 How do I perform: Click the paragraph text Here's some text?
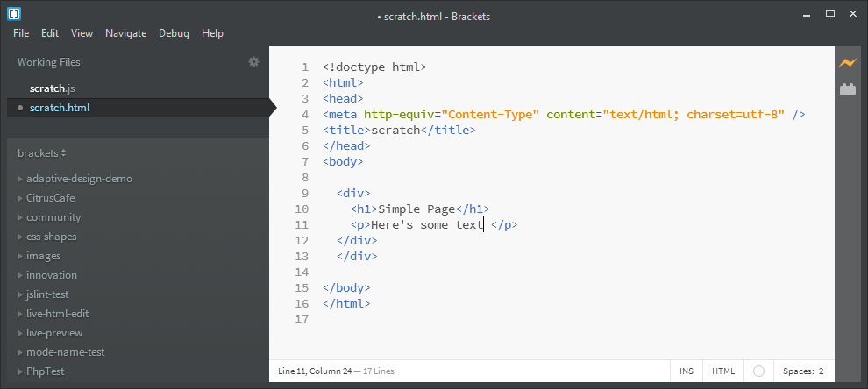427,224
